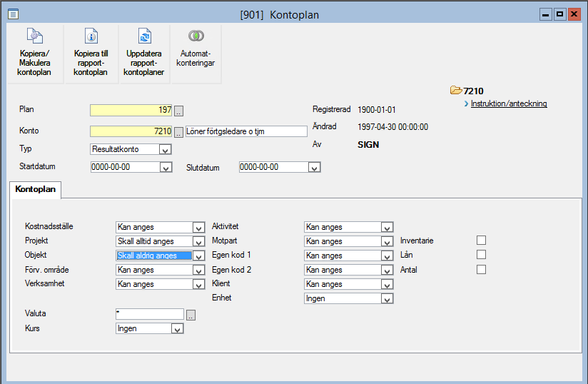Expand the Aktivitet dropdown

click(x=387, y=228)
